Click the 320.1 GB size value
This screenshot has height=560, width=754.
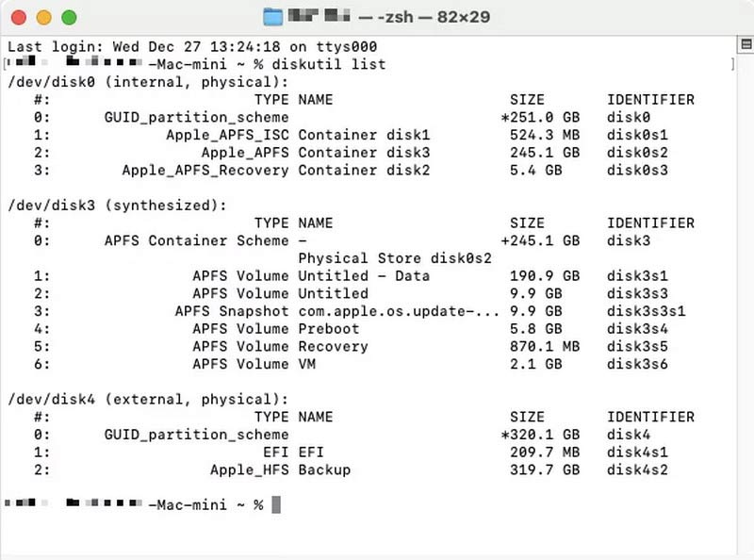coord(545,435)
